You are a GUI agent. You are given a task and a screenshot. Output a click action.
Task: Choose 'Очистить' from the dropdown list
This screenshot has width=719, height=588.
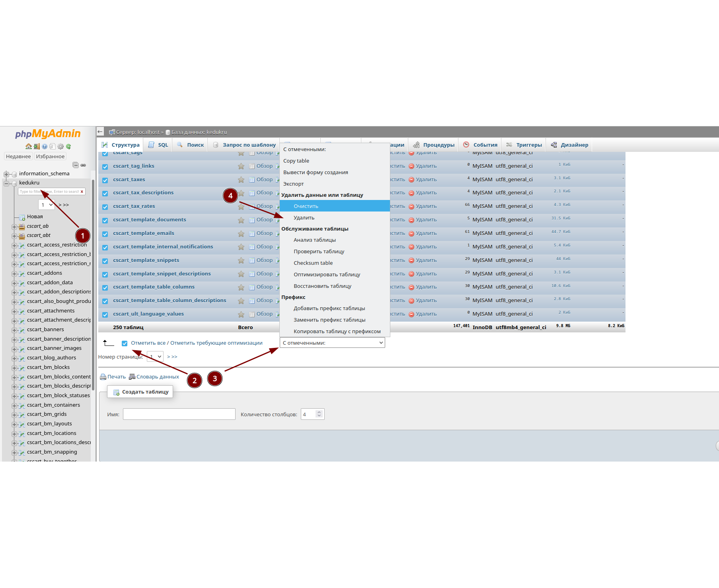[x=306, y=206]
